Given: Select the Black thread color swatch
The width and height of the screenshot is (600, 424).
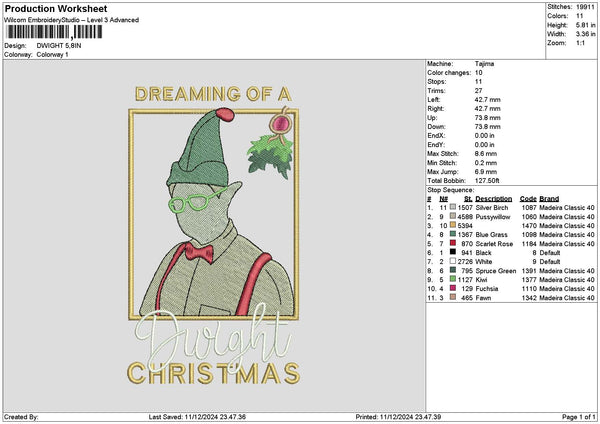Looking at the screenshot, I should click(453, 252).
